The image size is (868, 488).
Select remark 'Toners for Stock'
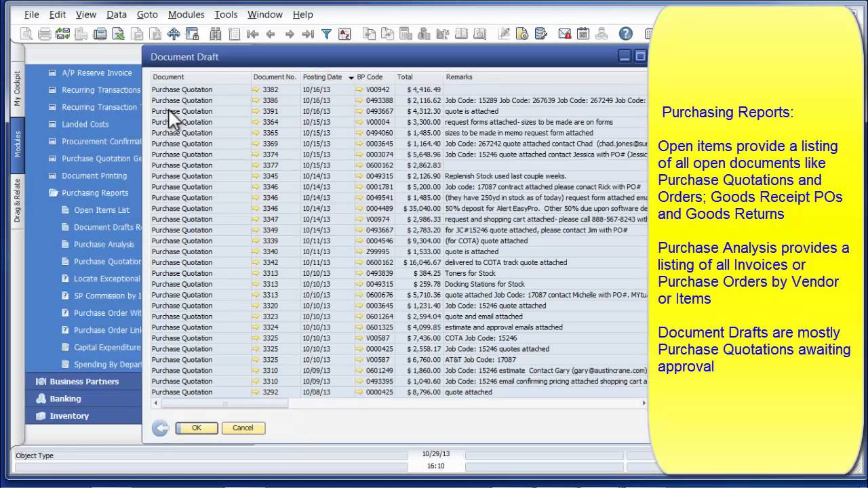471,274
